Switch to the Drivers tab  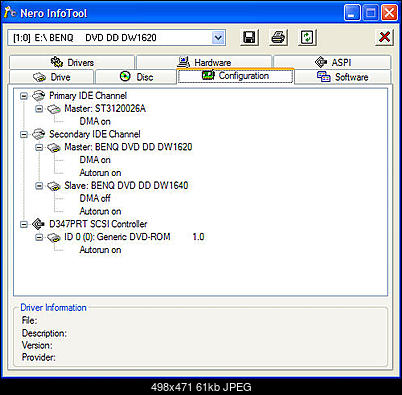(x=72, y=62)
